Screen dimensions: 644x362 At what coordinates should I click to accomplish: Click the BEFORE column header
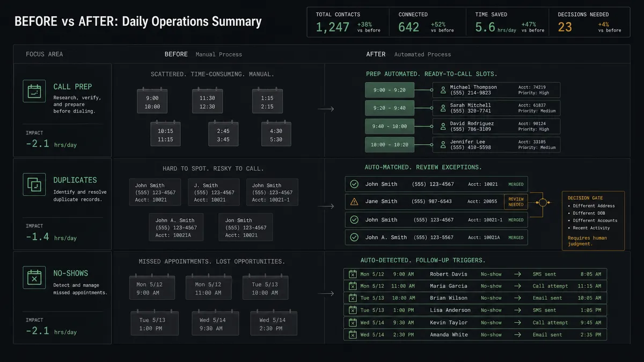coord(176,54)
